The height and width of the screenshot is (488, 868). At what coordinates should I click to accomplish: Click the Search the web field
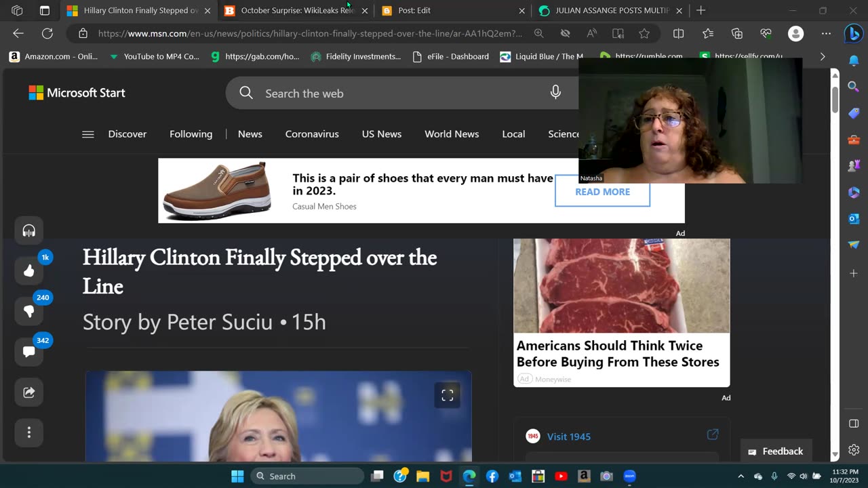coord(402,93)
